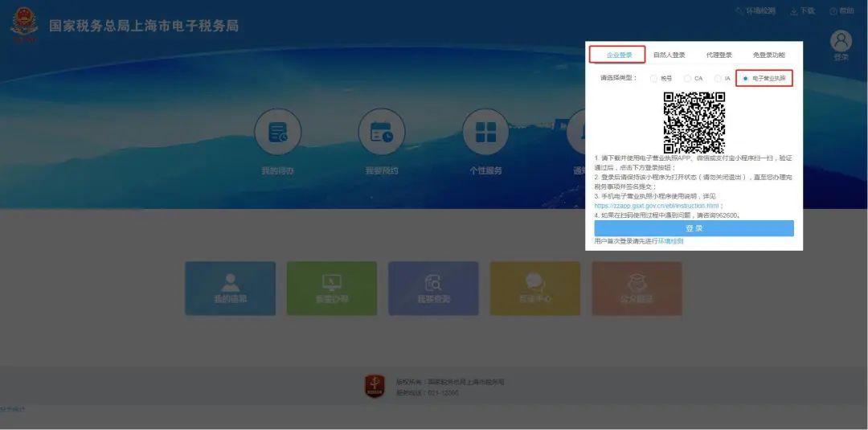Image resolution: width=868 pixels, height=430 pixels.
Task: Open 环境检测 in top header
Action: click(755, 10)
